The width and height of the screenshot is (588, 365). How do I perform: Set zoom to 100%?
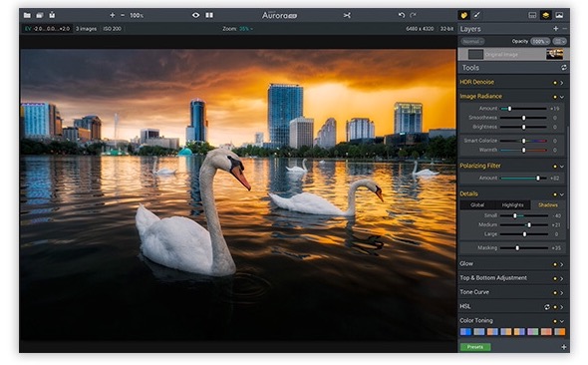click(x=137, y=15)
